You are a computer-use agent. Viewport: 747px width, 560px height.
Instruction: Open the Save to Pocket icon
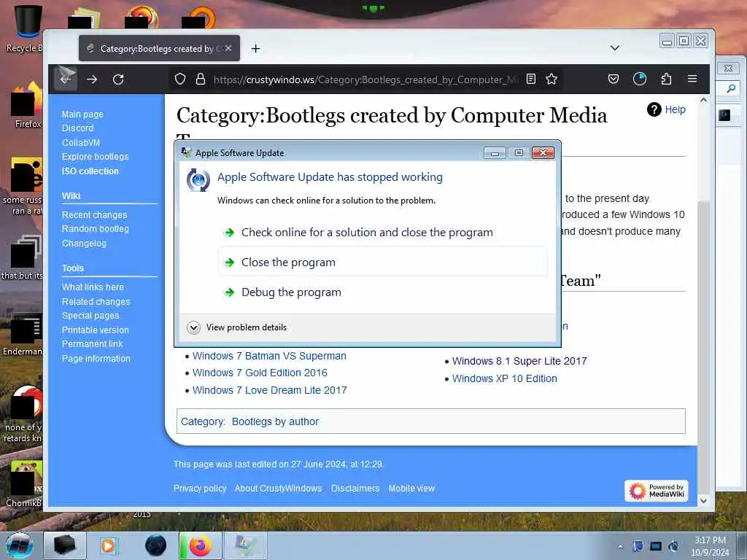pyautogui.click(x=614, y=79)
